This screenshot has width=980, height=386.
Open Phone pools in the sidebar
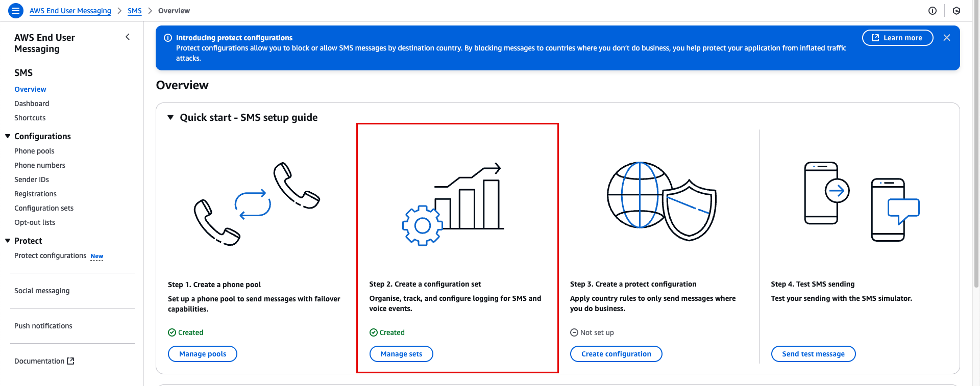(34, 151)
